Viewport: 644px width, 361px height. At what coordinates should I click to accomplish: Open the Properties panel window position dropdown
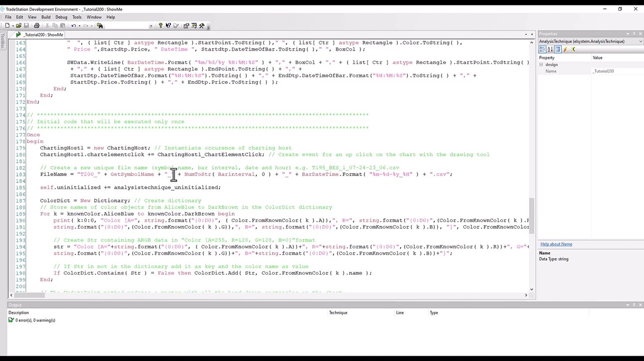[x=627, y=34]
